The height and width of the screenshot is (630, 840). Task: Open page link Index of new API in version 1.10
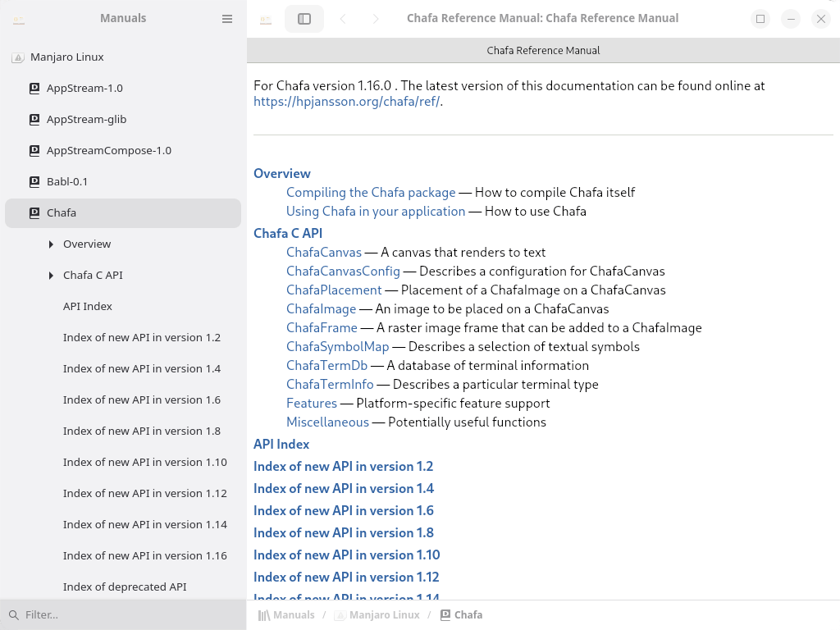[x=347, y=555]
